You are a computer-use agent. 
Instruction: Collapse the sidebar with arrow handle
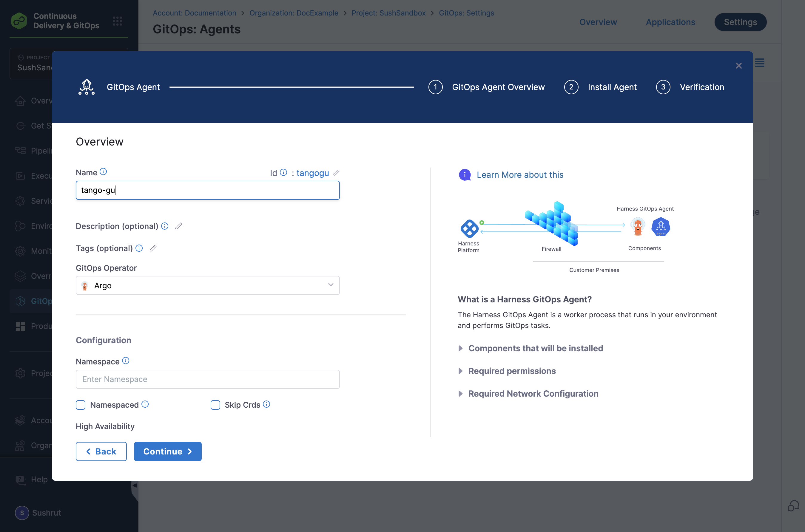[135, 485]
